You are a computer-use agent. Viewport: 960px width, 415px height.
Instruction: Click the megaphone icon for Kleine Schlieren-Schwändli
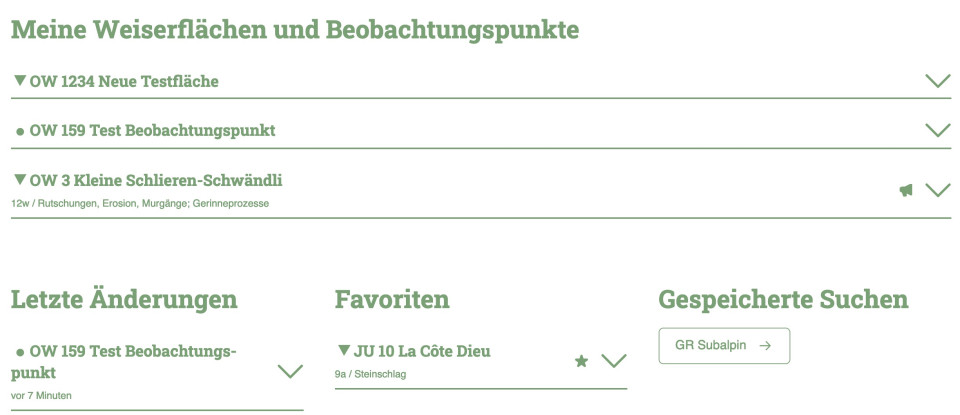point(906,190)
